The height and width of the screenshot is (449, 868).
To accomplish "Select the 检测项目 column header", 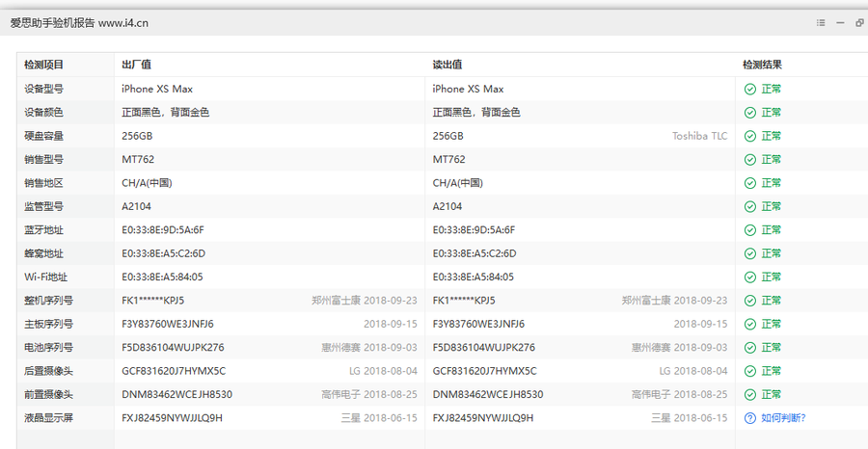I will (x=43, y=65).
